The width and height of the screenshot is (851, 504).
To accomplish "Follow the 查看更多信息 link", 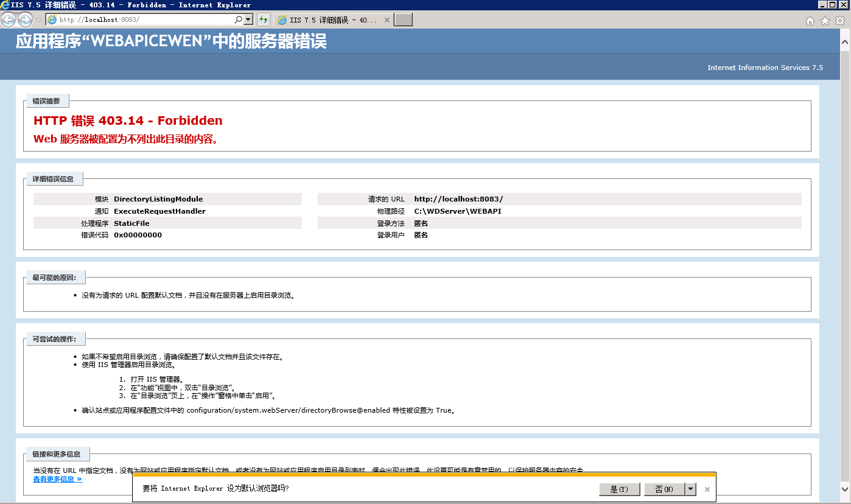I will (56, 479).
